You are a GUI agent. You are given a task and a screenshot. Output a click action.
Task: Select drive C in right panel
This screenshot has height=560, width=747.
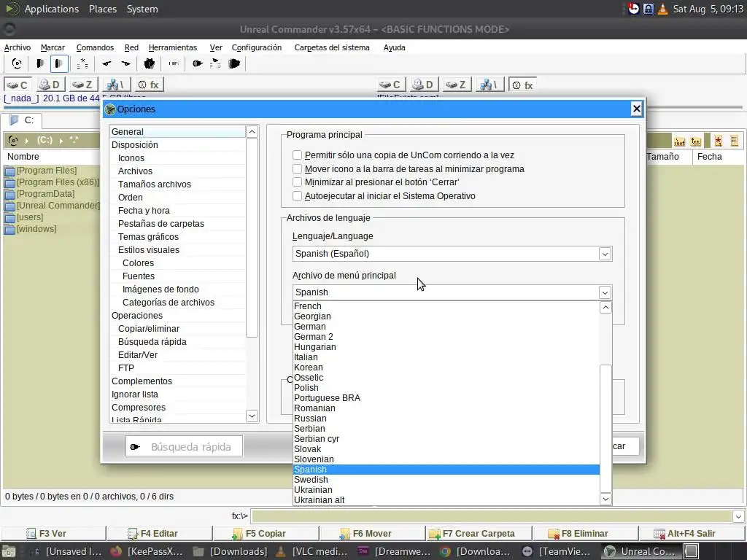pyautogui.click(x=391, y=85)
